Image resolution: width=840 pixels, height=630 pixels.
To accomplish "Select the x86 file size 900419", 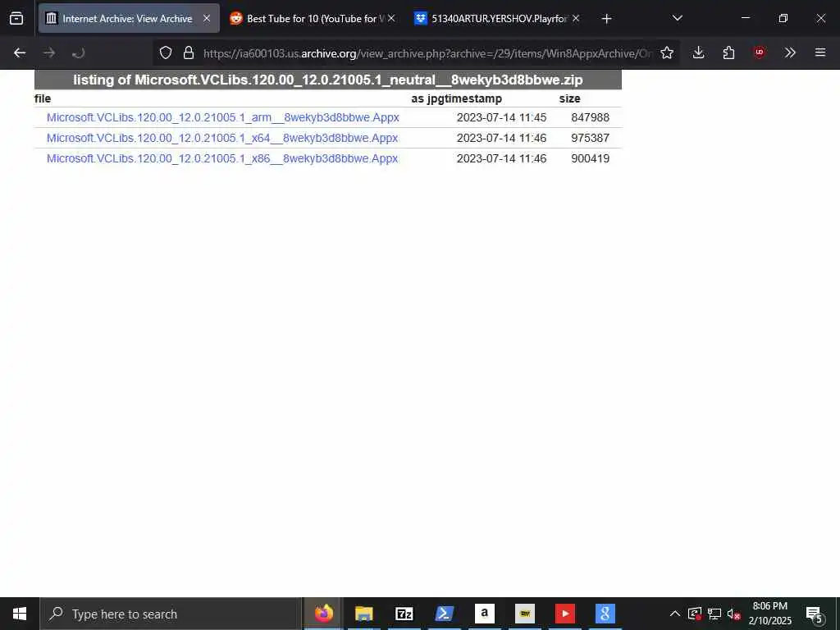I will 591,158.
